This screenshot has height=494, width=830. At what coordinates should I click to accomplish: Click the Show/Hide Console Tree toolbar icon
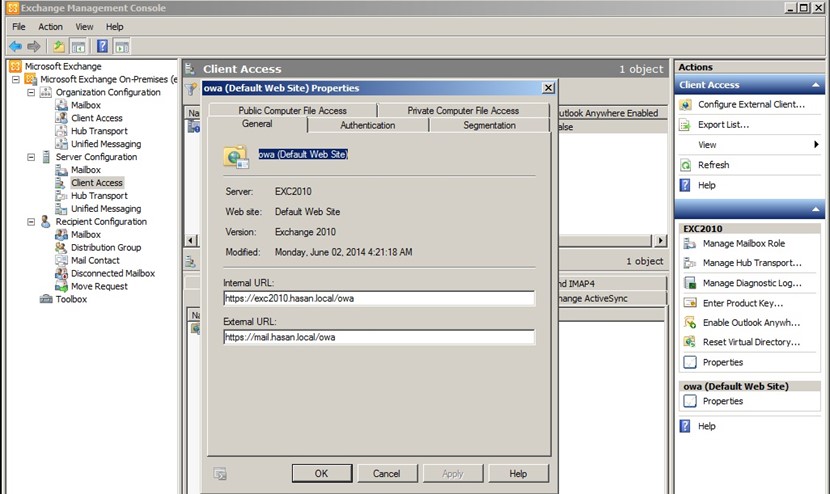(x=78, y=47)
